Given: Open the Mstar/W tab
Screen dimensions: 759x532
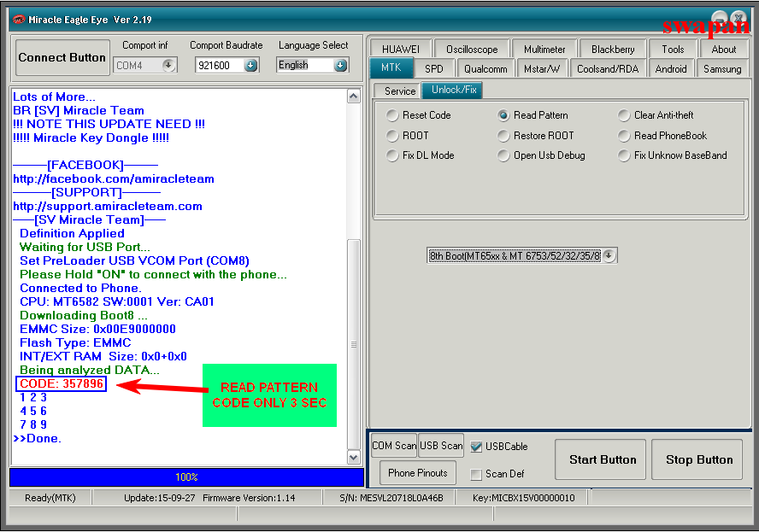Looking at the screenshot, I should 542,68.
